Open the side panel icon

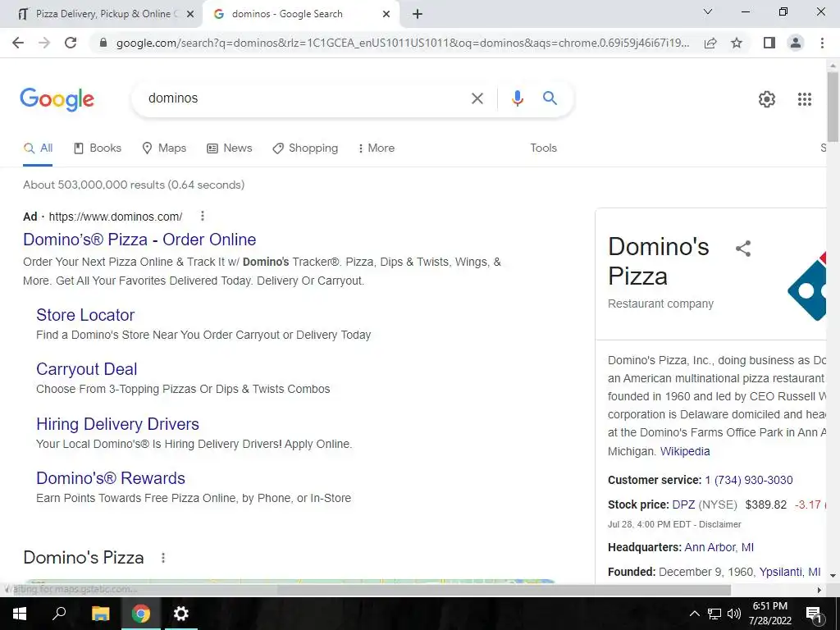[769, 43]
